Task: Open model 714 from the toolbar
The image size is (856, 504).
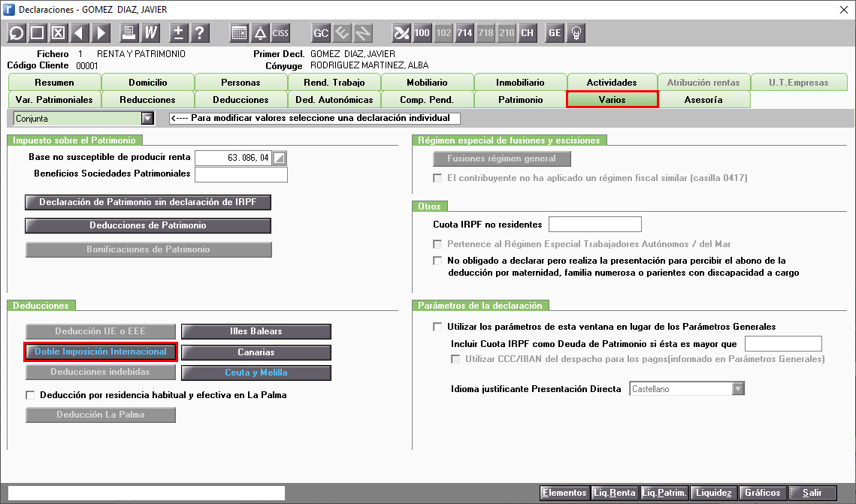Action: pyautogui.click(x=464, y=33)
